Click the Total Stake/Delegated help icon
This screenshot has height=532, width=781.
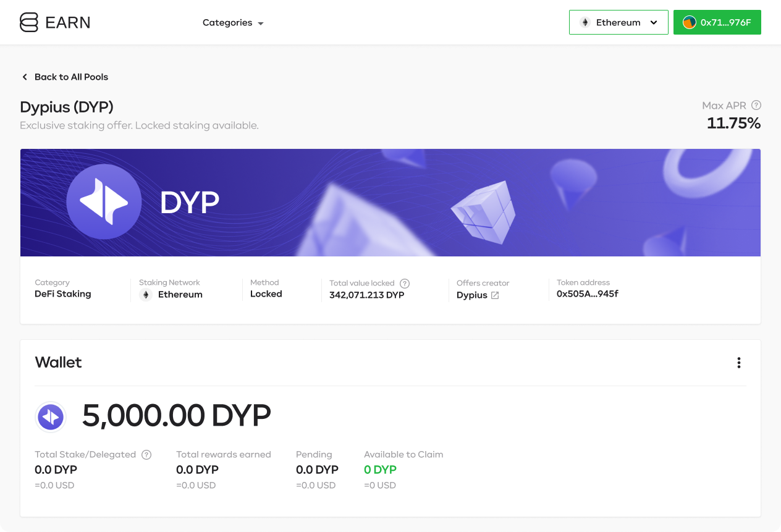point(146,455)
